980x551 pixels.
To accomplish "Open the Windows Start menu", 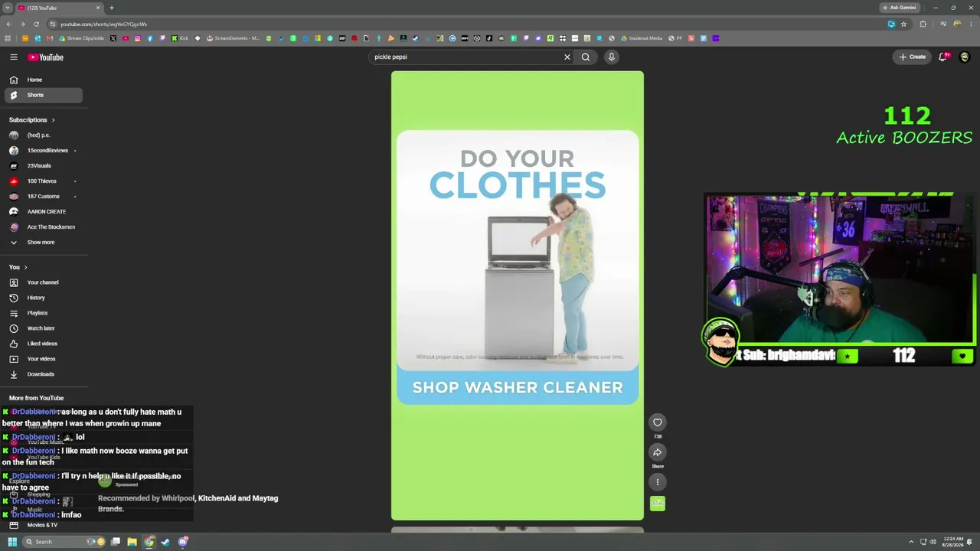I will coord(12,542).
